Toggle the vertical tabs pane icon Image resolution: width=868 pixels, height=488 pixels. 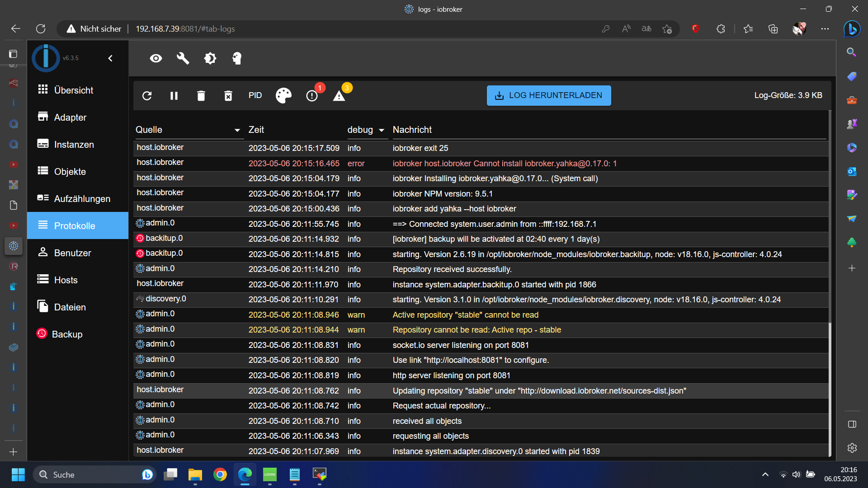click(x=13, y=54)
